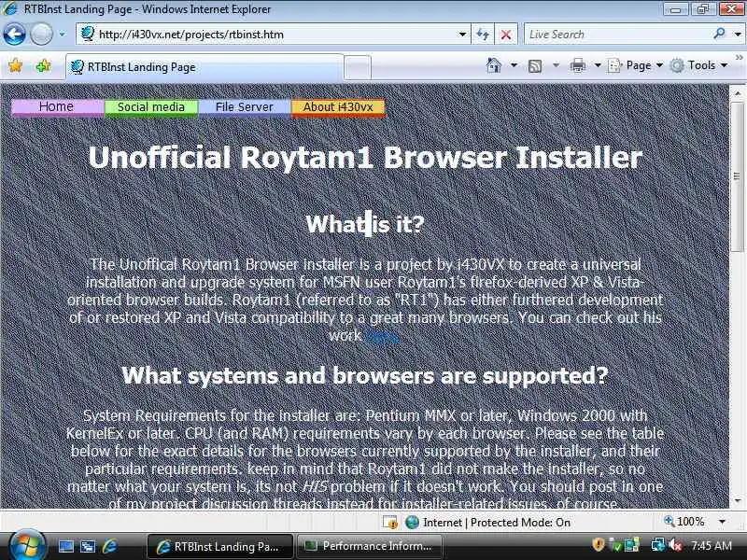Open the search provider options dropdown
This screenshot has height=560, width=747.
tap(737, 35)
